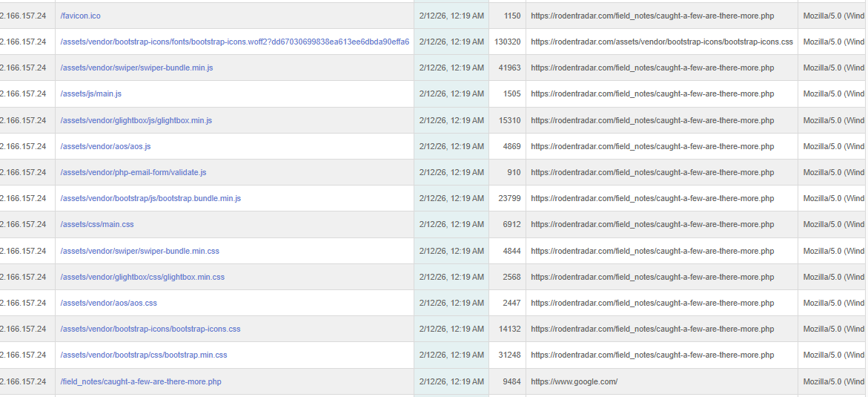The width and height of the screenshot is (868, 397).
Task: Open the bootstrap.min.css request link
Action: click(144, 355)
